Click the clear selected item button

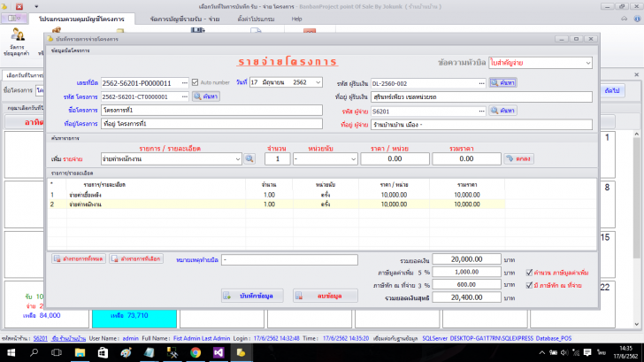click(x=136, y=258)
